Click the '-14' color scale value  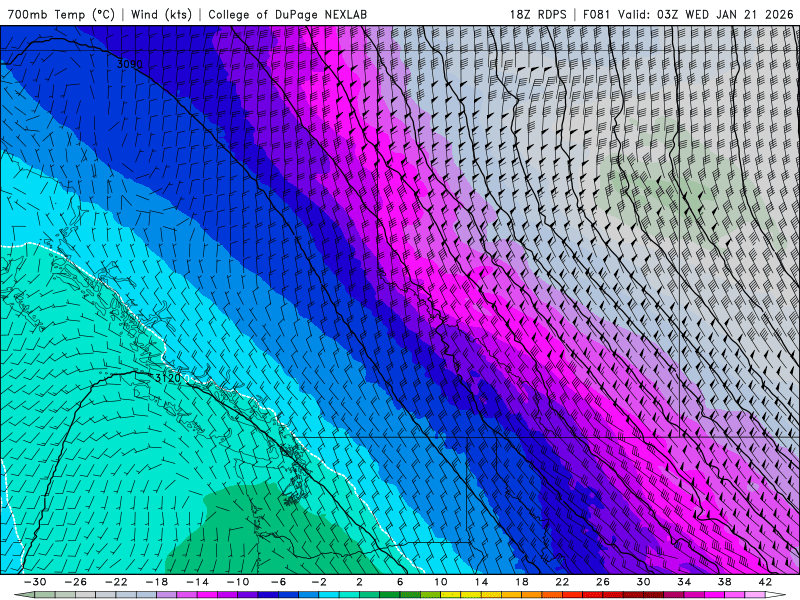pos(197,582)
